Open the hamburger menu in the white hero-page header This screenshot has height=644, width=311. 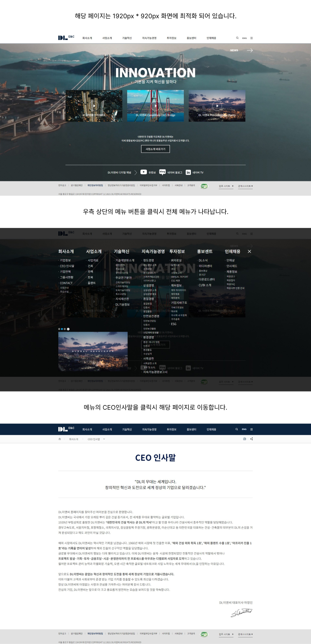tap(252, 38)
